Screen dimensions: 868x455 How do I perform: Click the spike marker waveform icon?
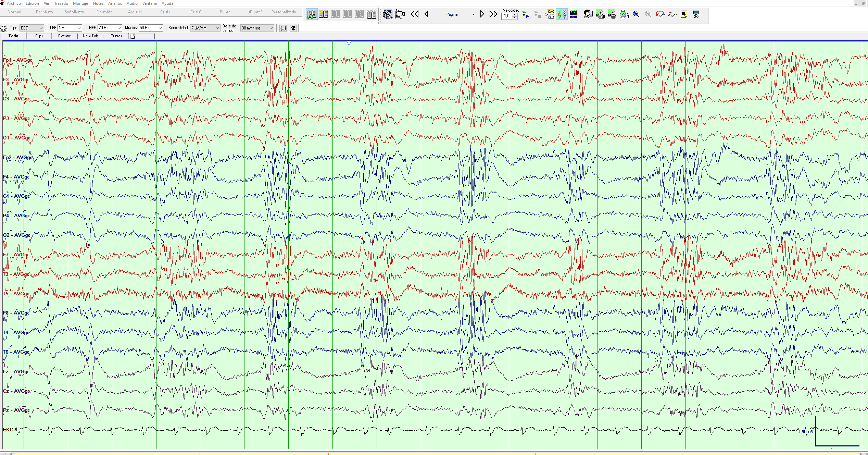672,14
